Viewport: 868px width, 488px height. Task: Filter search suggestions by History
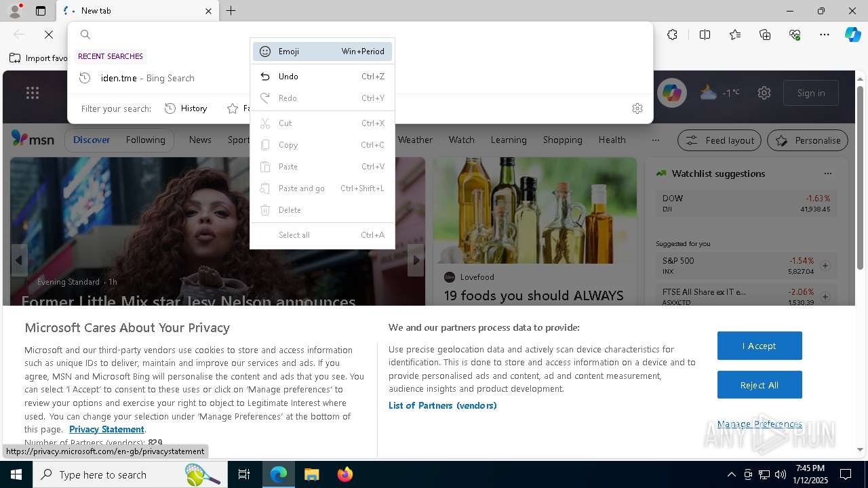[186, 108]
